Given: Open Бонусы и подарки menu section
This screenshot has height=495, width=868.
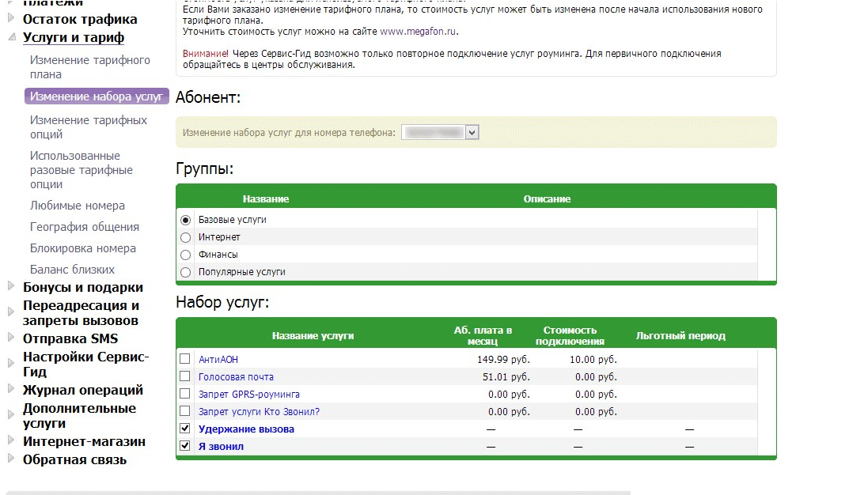Looking at the screenshot, I should (83, 288).
